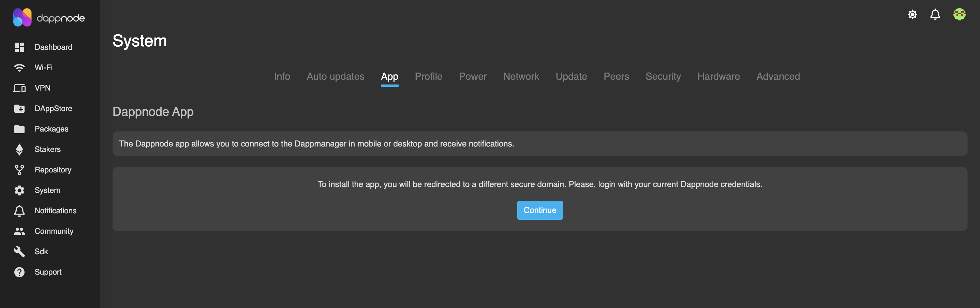
Task: Switch to the Security tab
Action: click(663, 76)
